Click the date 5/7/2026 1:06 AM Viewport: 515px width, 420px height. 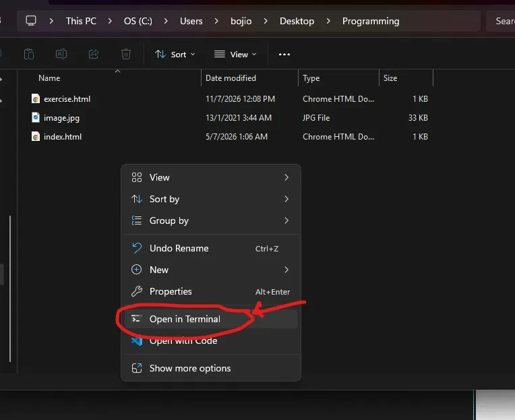point(237,137)
